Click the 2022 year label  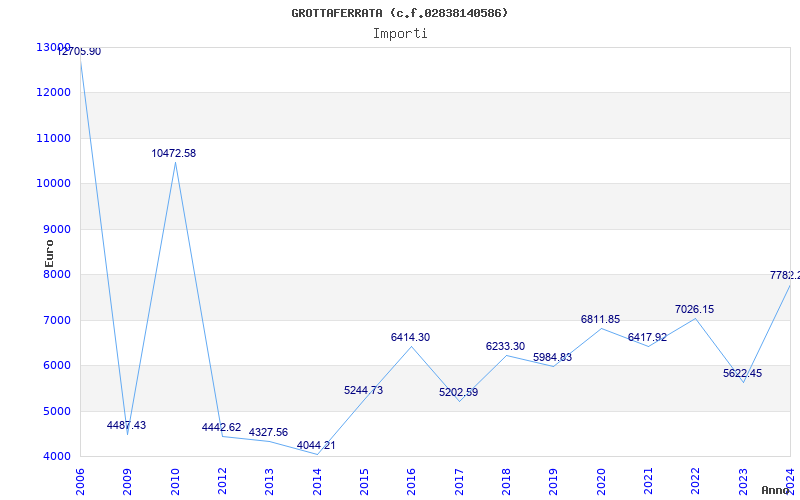[695, 482]
